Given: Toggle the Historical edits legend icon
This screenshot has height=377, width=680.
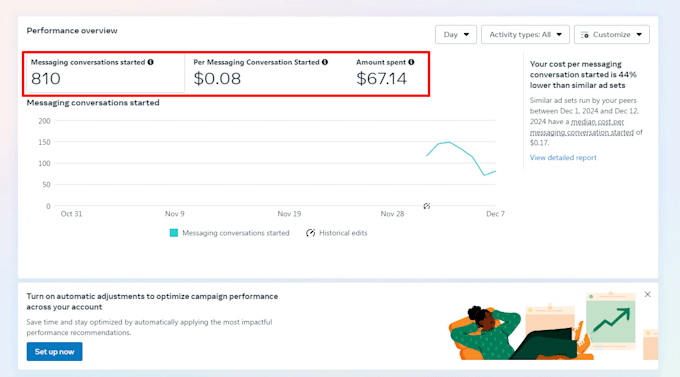Looking at the screenshot, I should click(311, 233).
